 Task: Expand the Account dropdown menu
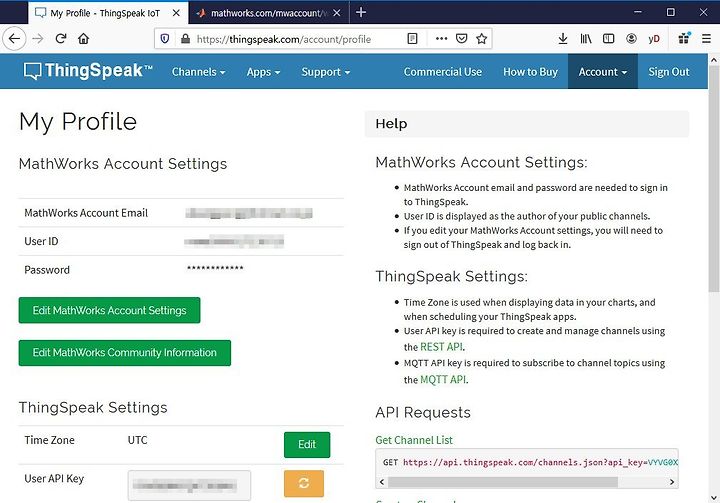[x=602, y=72]
